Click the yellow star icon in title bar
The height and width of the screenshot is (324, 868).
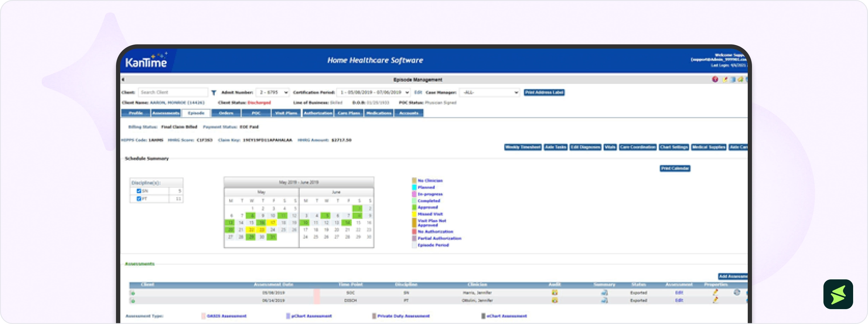740,79
